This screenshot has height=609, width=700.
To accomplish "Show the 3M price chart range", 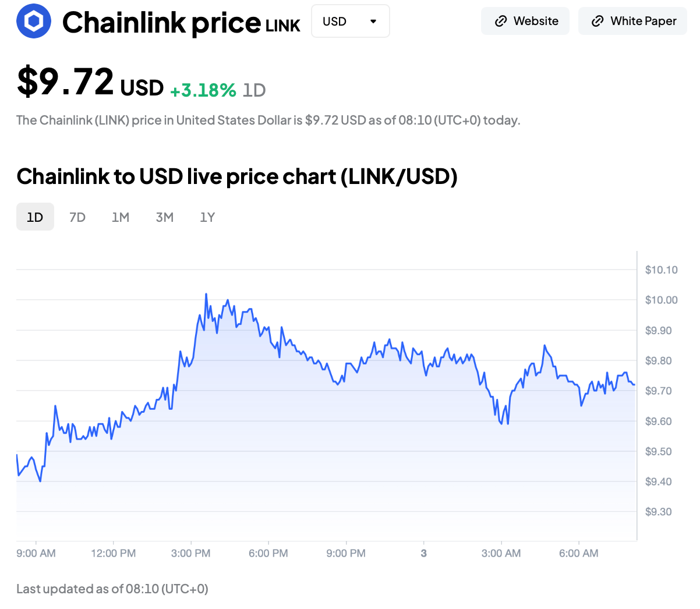I will [165, 217].
